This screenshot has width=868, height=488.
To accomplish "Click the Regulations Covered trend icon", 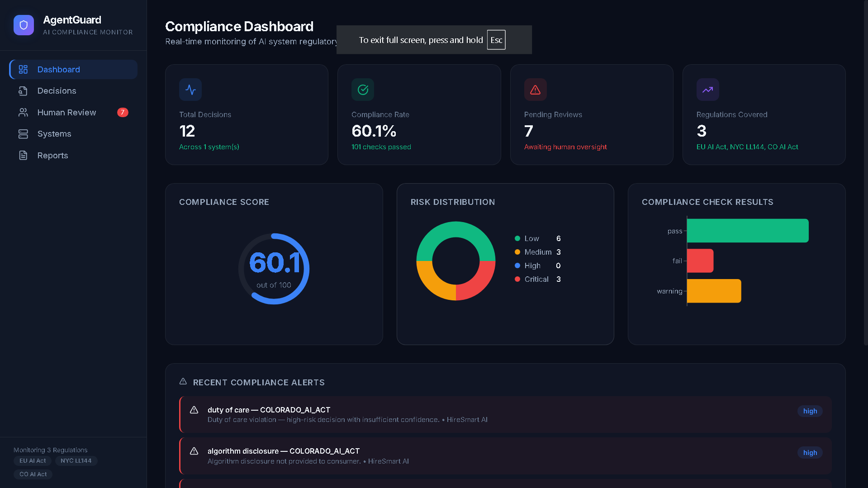I will (708, 90).
